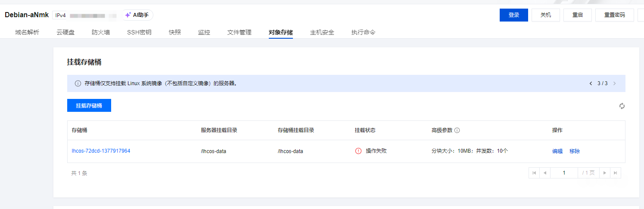
Task: Switch to SSH密钥 tab
Action: (139, 32)
